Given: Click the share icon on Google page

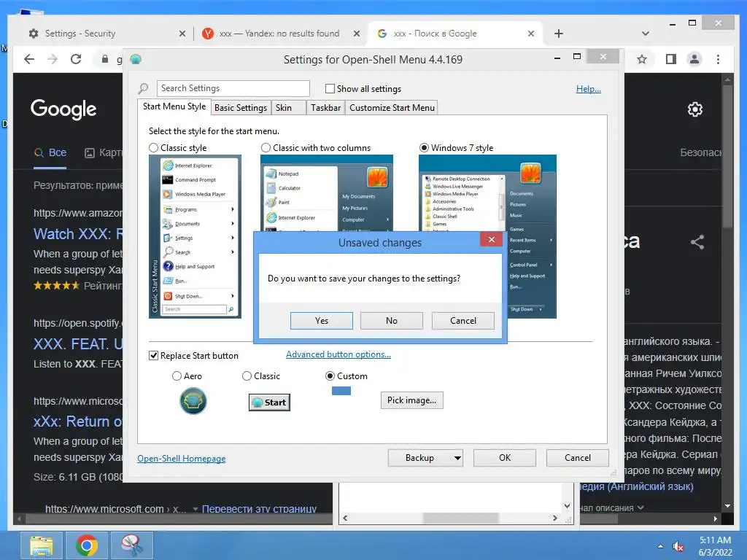Looking at the screenshot, I should pos(697,242).
